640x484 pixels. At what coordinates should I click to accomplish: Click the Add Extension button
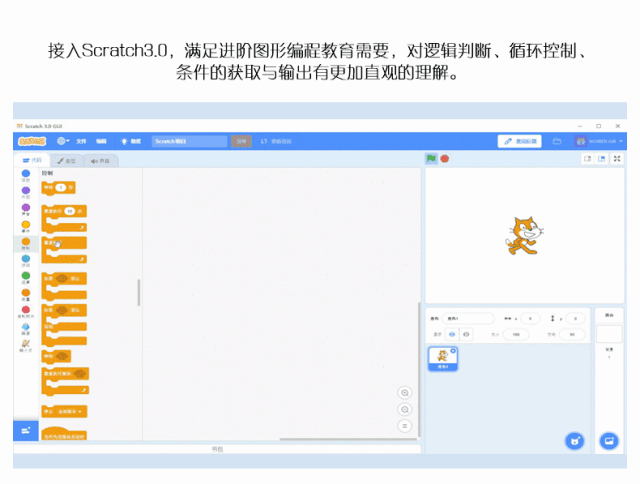26,431
